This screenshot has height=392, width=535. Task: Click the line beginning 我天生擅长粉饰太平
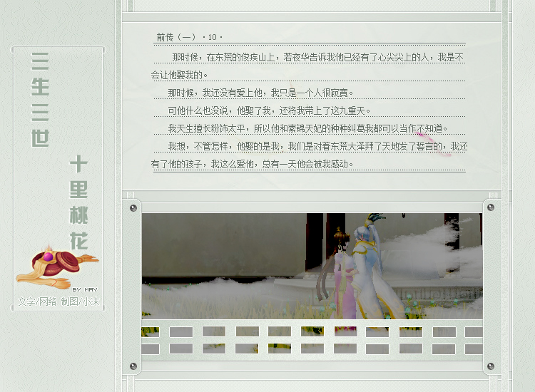coord(307,128)
